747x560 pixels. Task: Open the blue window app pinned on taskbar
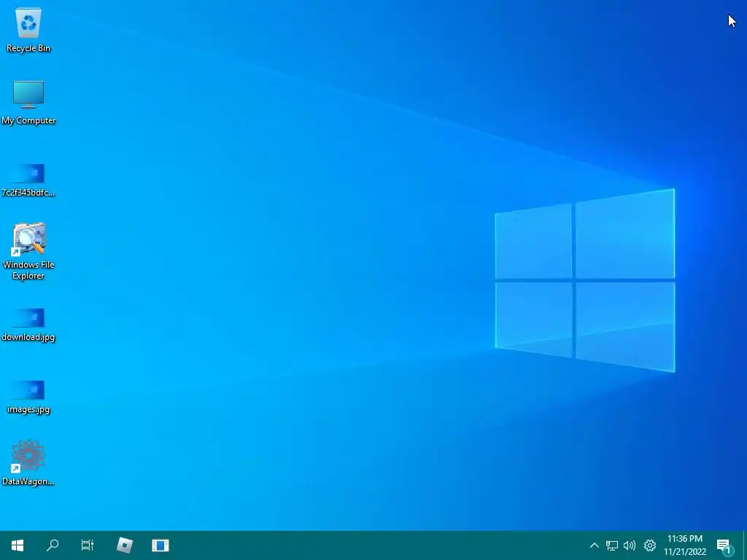click(160, 545)
